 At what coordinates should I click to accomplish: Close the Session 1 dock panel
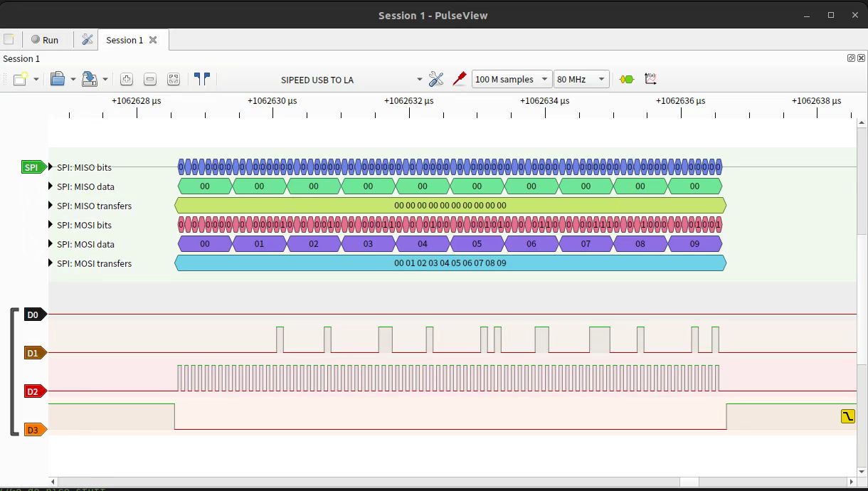click(862, 58)
